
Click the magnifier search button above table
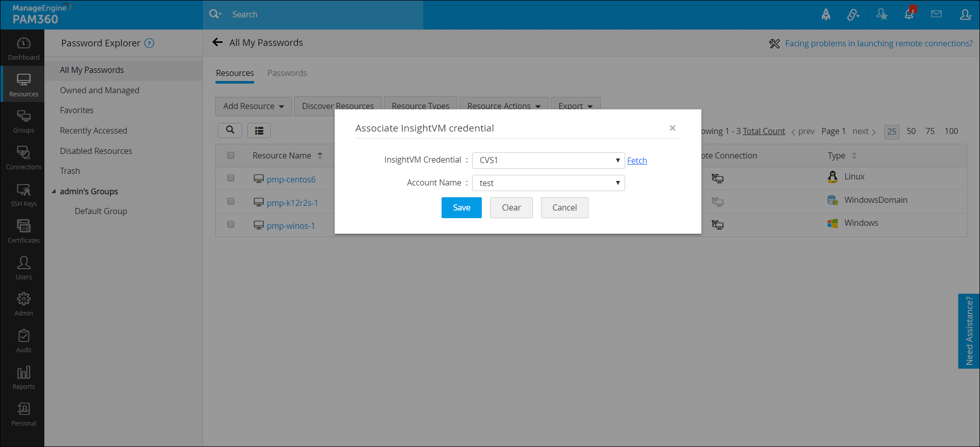coord(230,130)
